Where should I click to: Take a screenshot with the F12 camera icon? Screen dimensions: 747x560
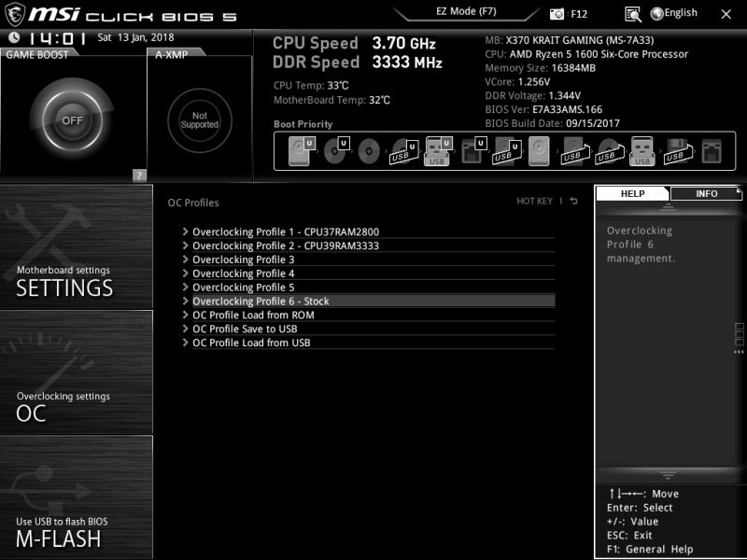tap(557, 14)
